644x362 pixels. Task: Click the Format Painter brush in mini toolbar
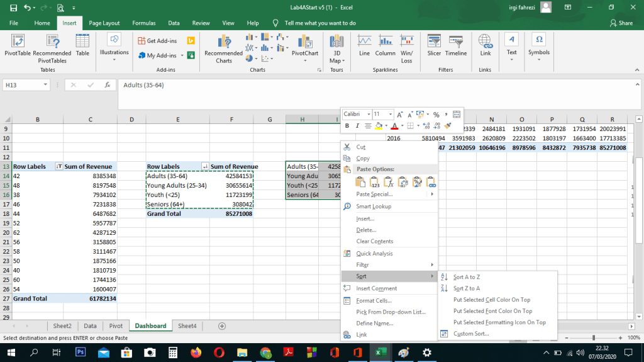pos(448,126)
